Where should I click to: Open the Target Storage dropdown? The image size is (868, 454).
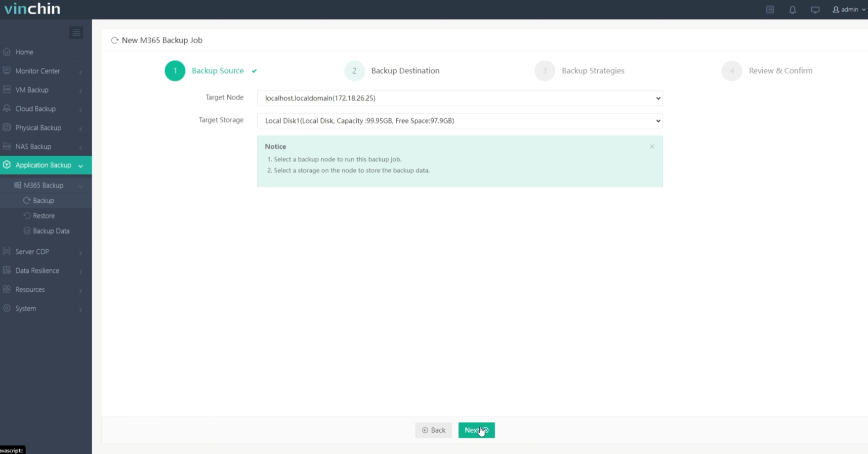click(460, 121)
